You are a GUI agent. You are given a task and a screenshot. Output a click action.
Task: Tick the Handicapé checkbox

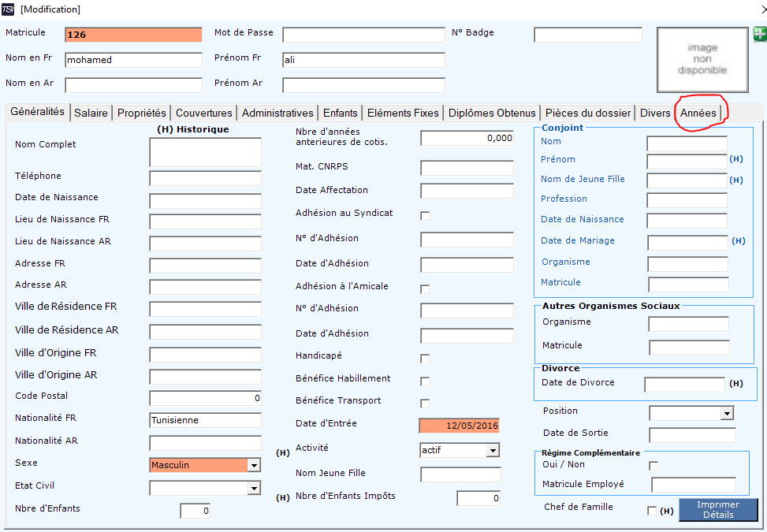point(425,359)
